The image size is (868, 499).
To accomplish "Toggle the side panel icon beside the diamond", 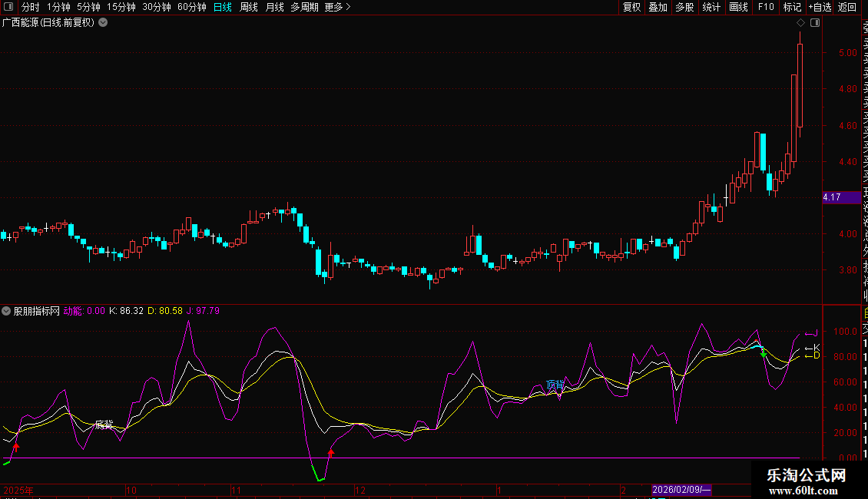I will [815, 23].
